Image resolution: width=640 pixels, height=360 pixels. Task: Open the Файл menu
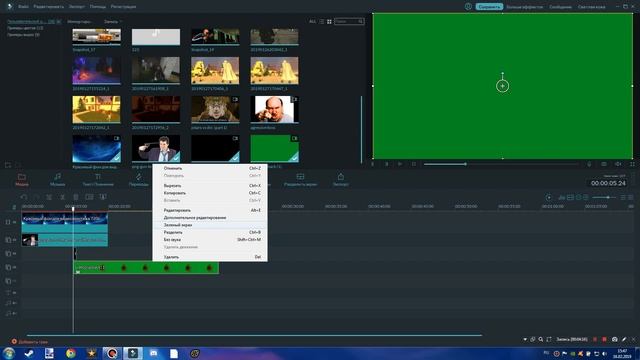(x=23, y=7)
